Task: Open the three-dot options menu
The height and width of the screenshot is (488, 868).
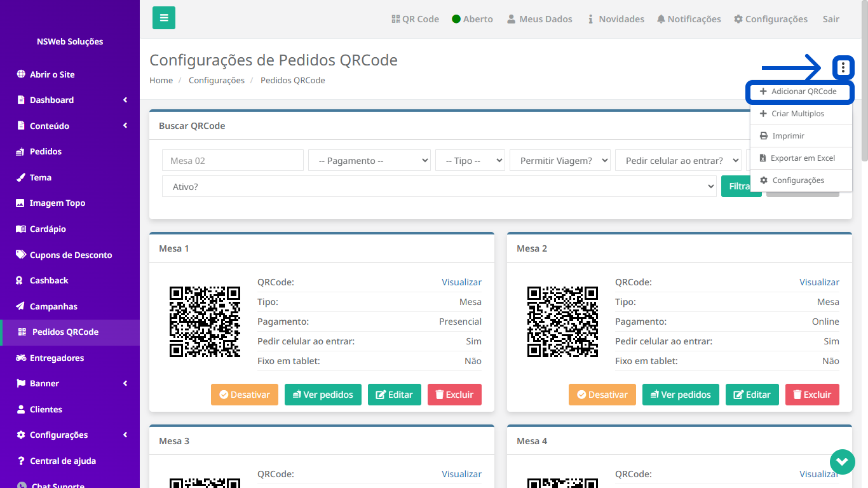Action: click(x=843, y=67)
